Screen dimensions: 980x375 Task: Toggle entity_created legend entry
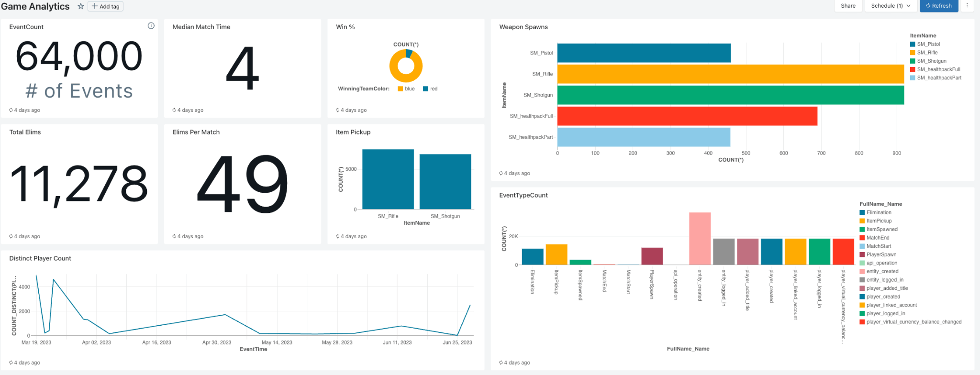coord(879,271)
